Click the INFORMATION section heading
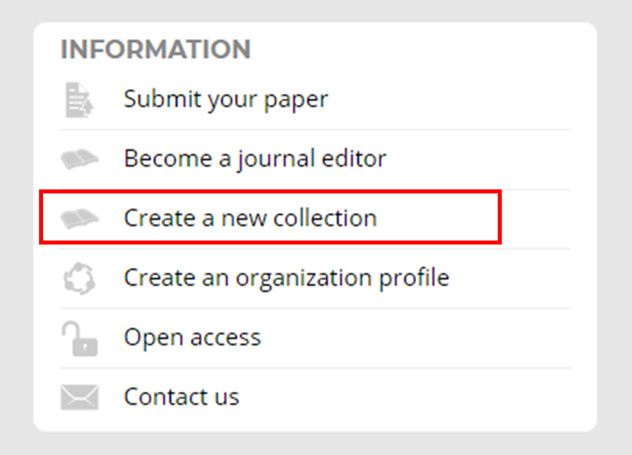 155,49
